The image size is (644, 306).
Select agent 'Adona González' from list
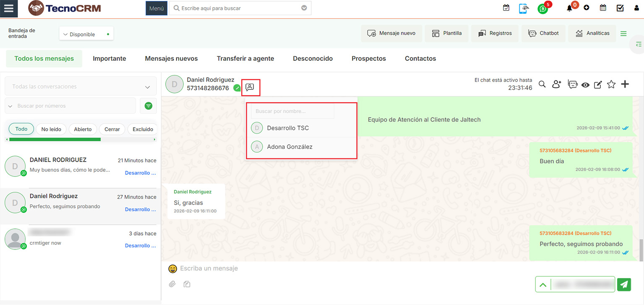pos(289,147)
